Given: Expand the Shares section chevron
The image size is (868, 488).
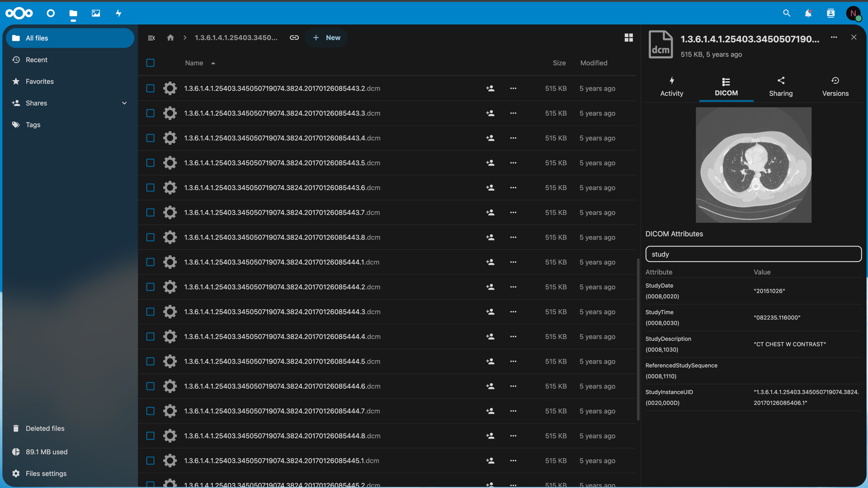Looking at the screenshot, I should 124,103.
